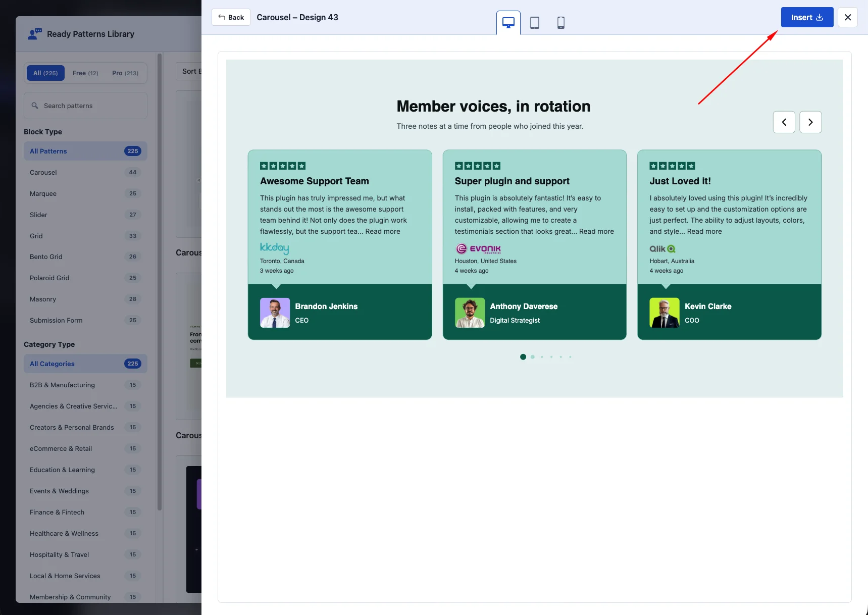Show next carousel slide

(810, 122)
